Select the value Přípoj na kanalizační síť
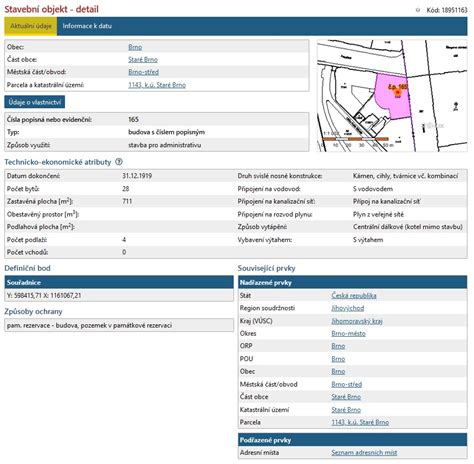Image resolution: width=474 pixels, height=464 pixels. (x=387, y=201)
